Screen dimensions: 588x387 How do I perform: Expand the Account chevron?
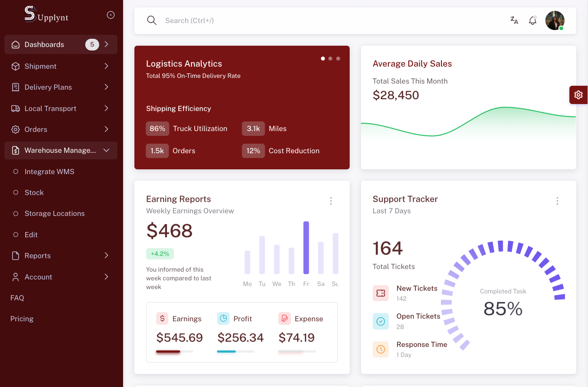coord(107,277)
